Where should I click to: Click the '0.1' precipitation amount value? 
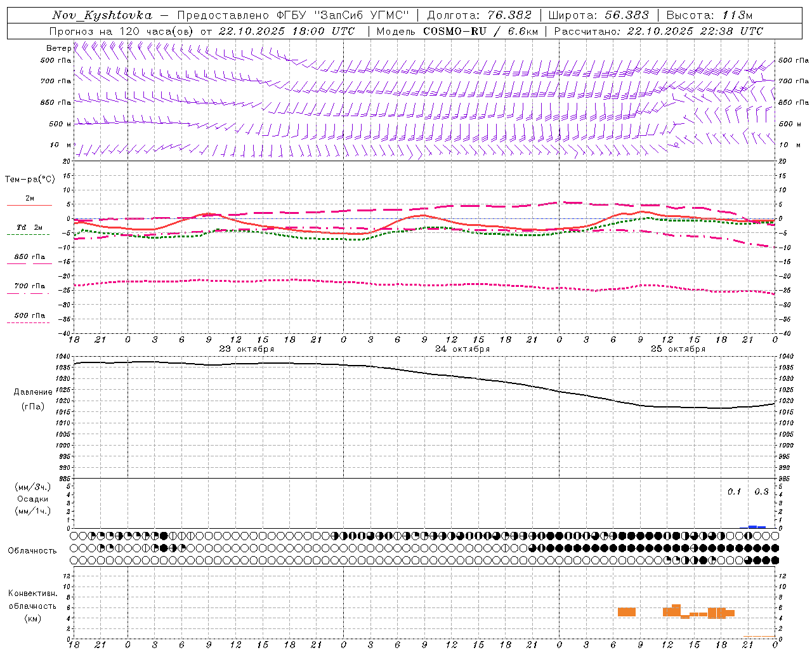click(734, 491)
